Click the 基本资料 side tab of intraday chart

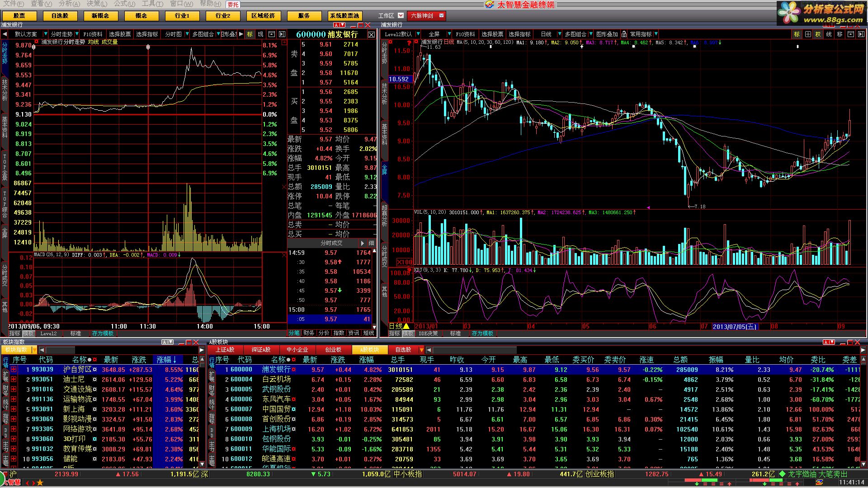coord(5,127)
